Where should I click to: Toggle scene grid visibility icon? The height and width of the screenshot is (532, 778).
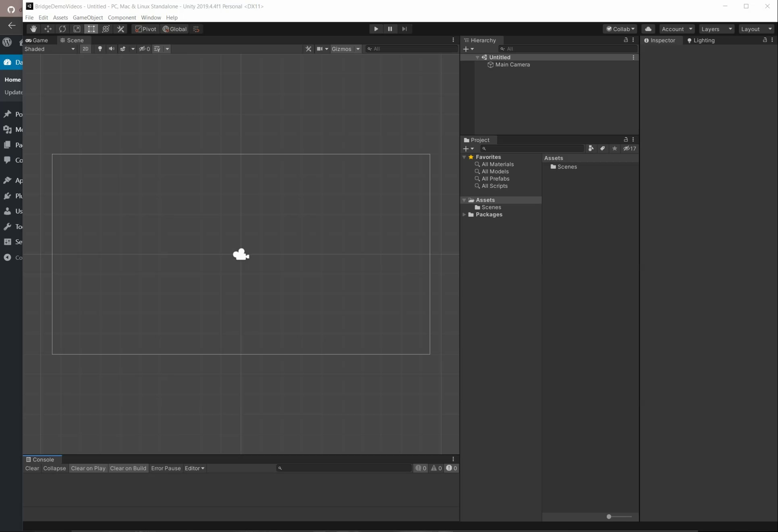pos(157,49)
